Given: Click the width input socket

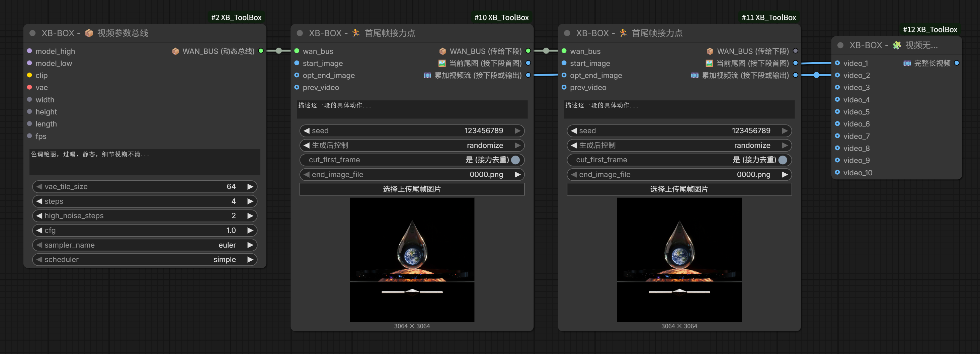Looking at the screenshot, I should click(x=29, y=100).
